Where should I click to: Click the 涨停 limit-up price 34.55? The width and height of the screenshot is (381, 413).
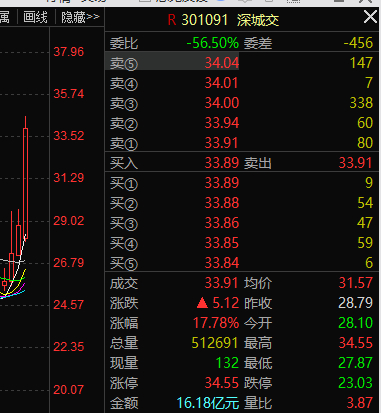click(x=222, y=383)
